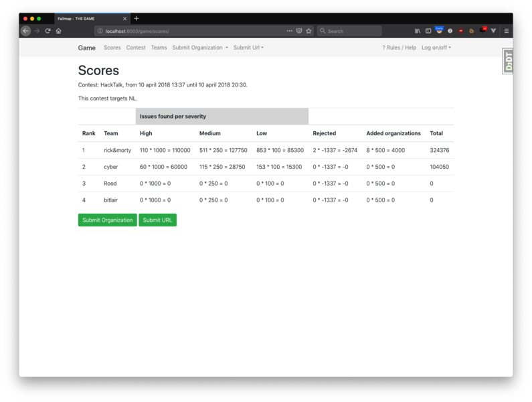532x402 pixels.
Task: Open a new browser tab
Action: coord(137,18)
